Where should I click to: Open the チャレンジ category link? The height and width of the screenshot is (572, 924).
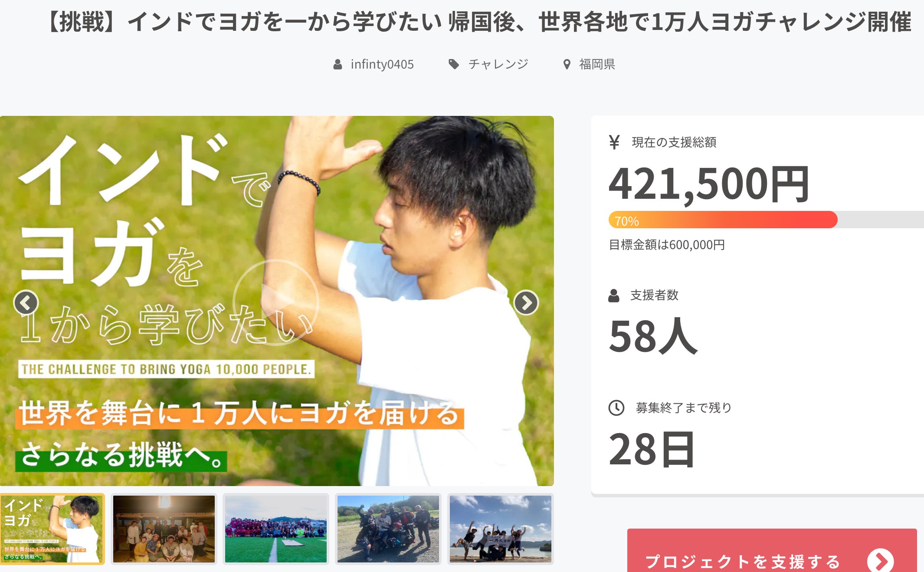point(498,65)
